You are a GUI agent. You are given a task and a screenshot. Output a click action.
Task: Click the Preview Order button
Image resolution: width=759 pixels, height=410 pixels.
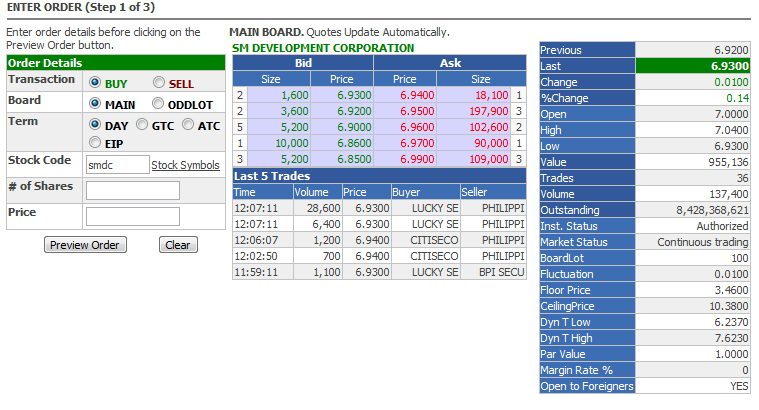85,245
